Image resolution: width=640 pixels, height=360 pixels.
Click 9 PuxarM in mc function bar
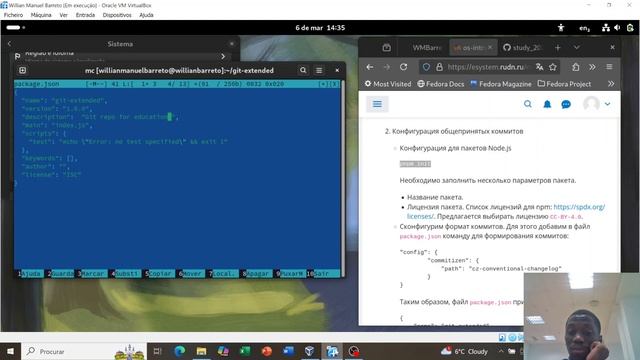tap(290, 273)
